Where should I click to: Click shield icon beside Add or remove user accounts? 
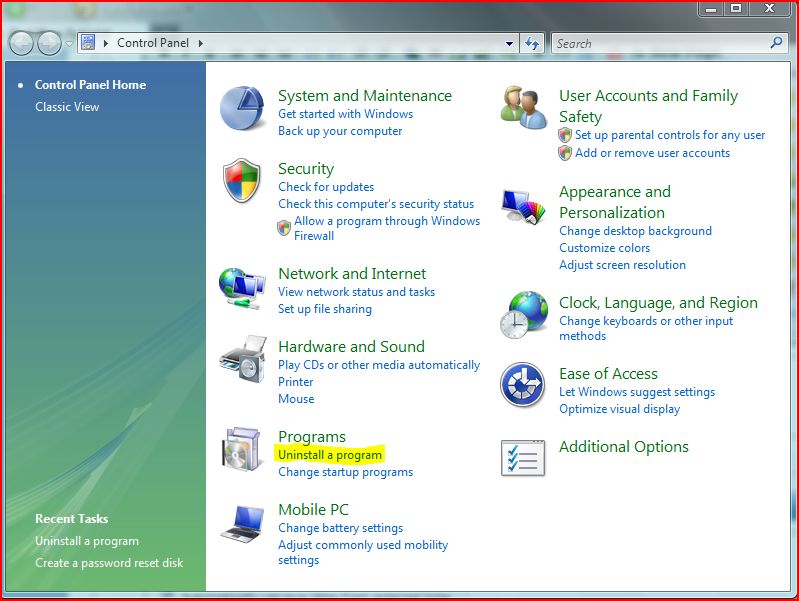[565, 153]
